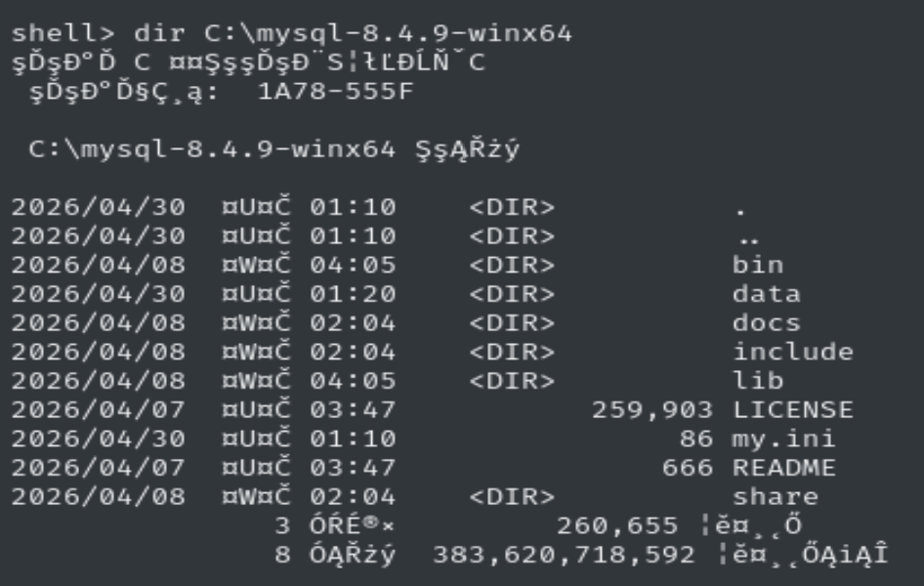Click the 259,903 file size value
Viewport: 924px width, 586px height.
(652, 410)
